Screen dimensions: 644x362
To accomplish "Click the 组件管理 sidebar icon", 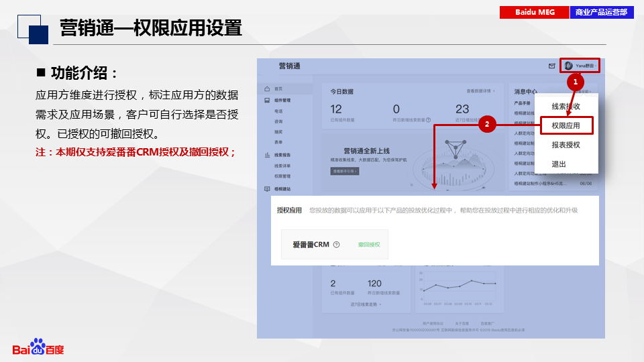I will tap(267, 100).
